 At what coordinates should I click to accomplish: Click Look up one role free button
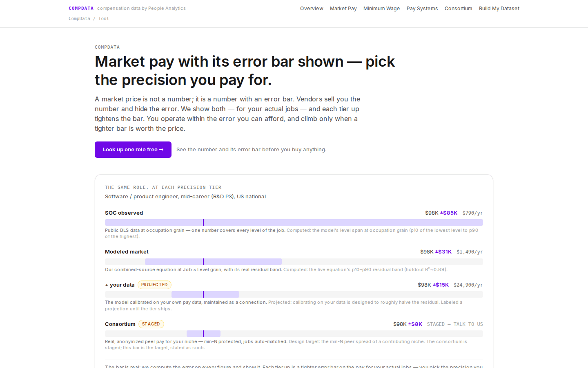tap(133, 150)
